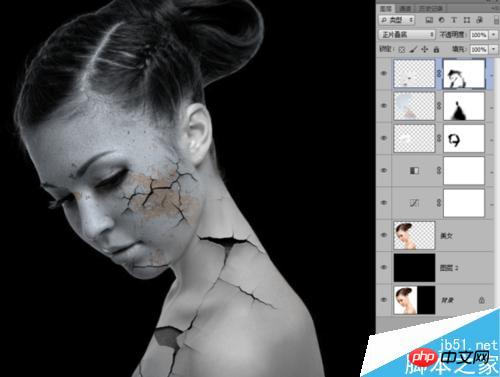Switch to the History tab
This screenshot has width=500, height=377.
(431, 9)
